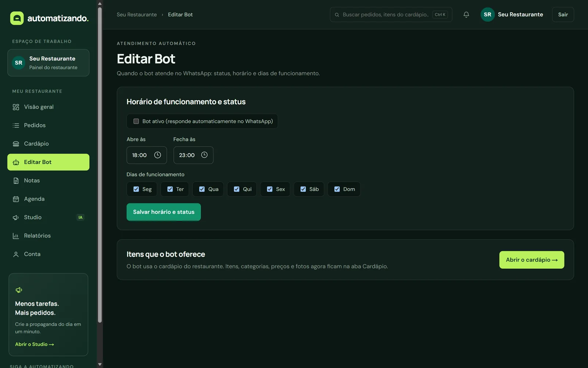Click Abrir o cardápio button
The width and height of the screenshot is (588, 368).
(531, 260)
